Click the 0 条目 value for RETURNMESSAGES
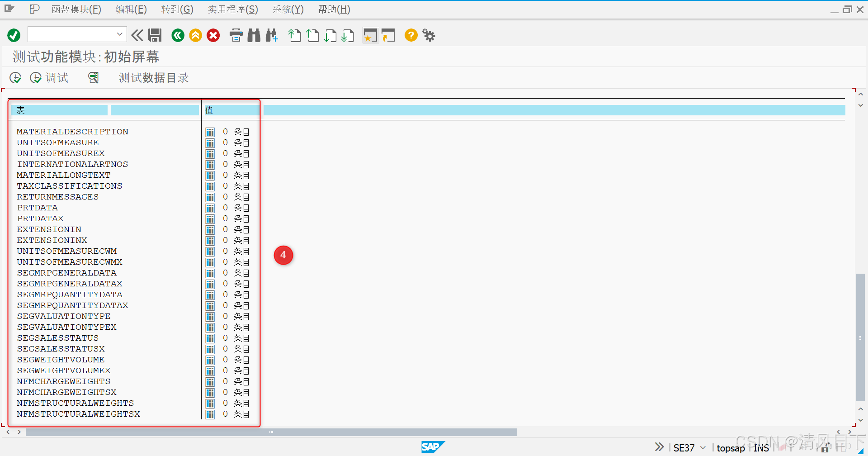The image size is (868, 456). tap(235, 197)
